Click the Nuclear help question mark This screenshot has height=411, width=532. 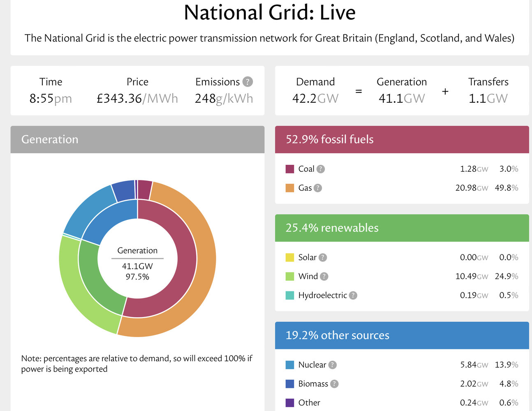[332, 365]
